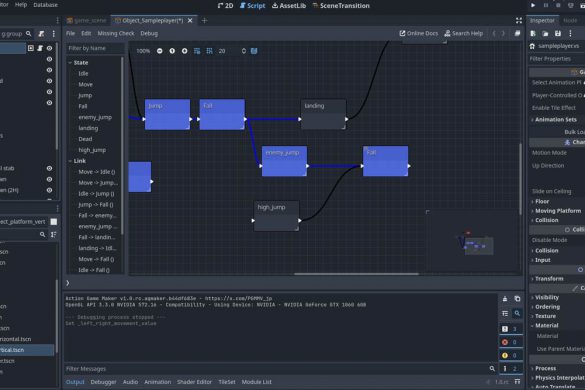
Task: Click the Filter Properties field
Action: pyautogui.click(x=557, y=59)
